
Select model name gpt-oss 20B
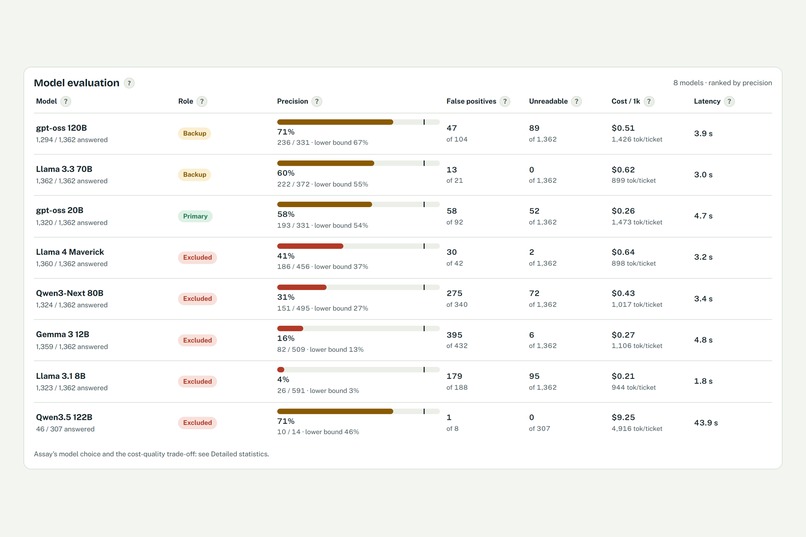click(59, 210)
